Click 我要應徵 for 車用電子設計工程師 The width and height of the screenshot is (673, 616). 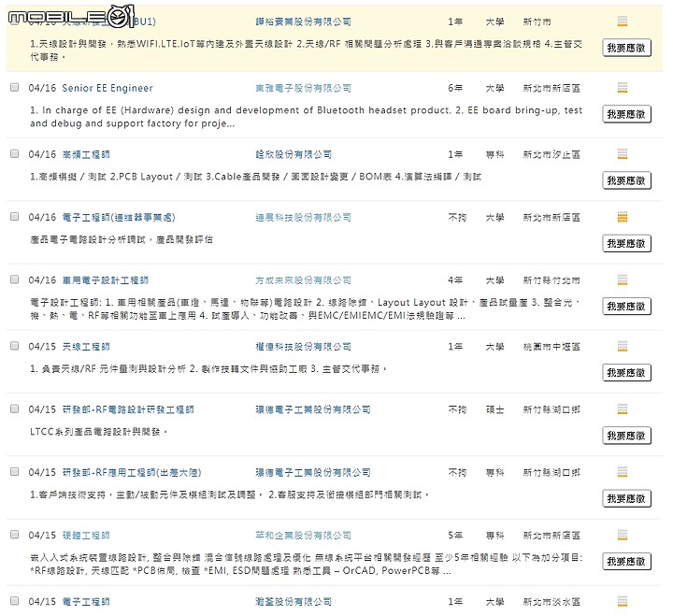pos(626,306)
